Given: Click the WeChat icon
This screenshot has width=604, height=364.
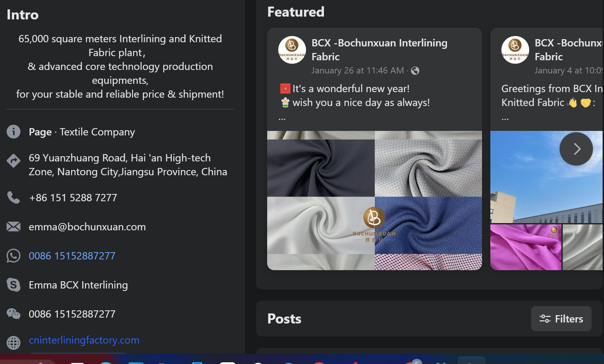Looking at the screenshot, I should 14,314.
